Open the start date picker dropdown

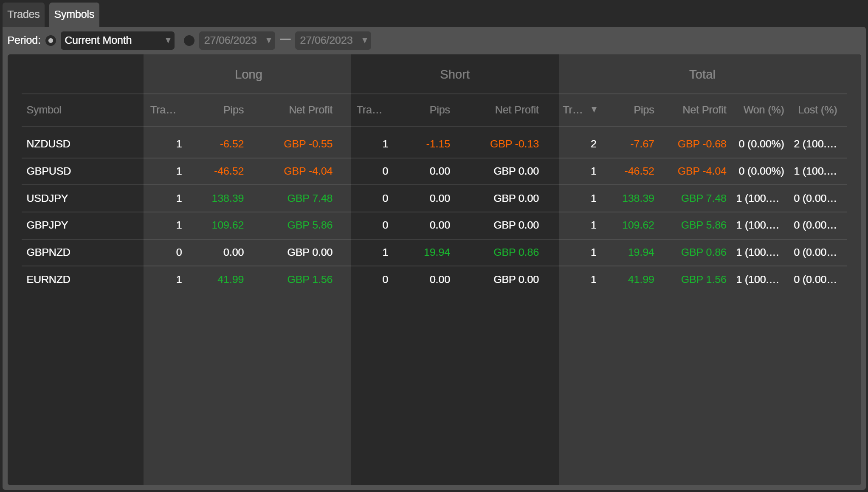pyautogui.click(x=268, y=41)
